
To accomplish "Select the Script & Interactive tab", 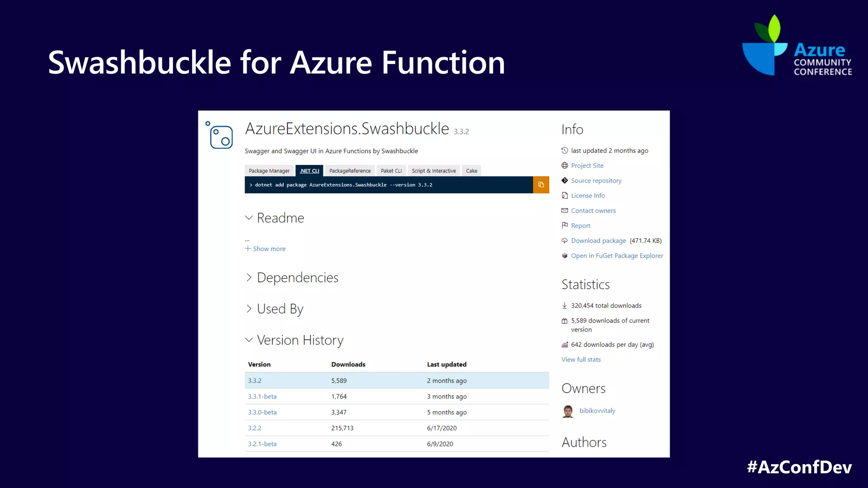I will point(434,171).
